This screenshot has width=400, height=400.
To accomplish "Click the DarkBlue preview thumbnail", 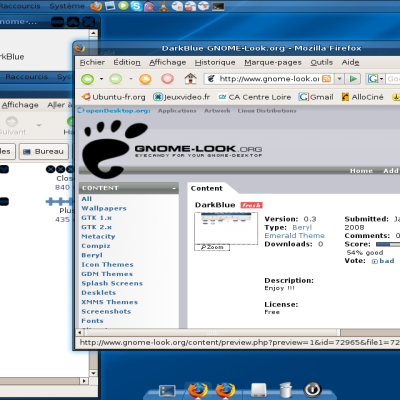I will (226, 228).
